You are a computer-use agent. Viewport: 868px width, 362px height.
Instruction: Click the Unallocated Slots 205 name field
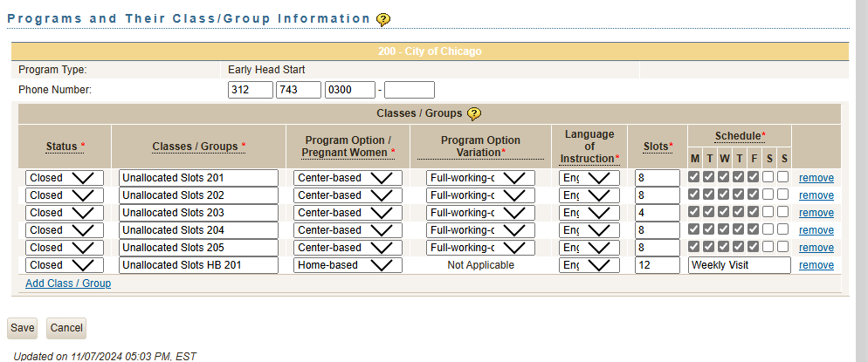(198, 248)
